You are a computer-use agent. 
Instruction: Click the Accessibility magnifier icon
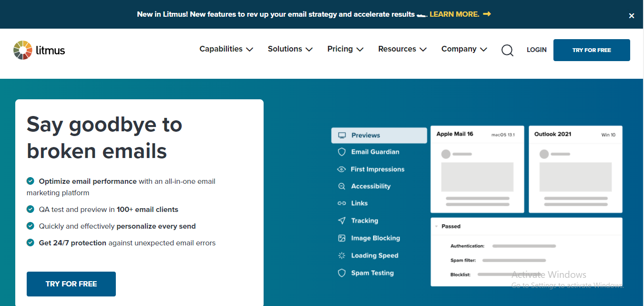coord(342,187)
